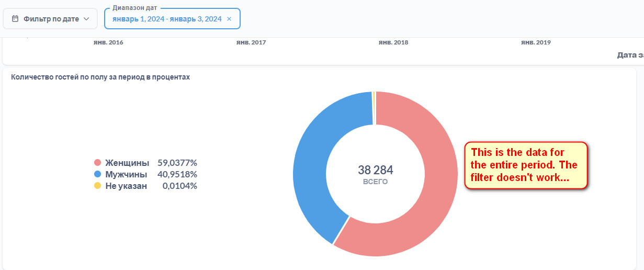This screenshot has width=644, height=270.
Task: Click the blue Мужчины legend dot
Action: tap(97, 174)
